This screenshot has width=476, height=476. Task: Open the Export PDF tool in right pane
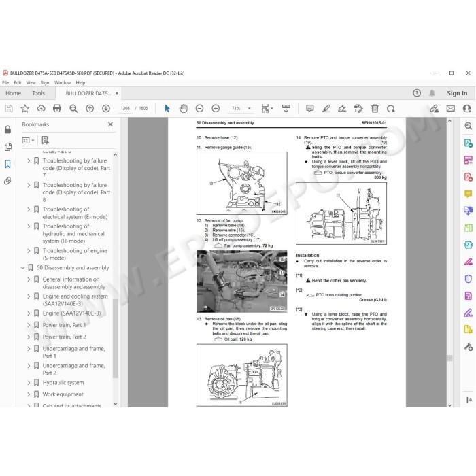coord(468,143)
